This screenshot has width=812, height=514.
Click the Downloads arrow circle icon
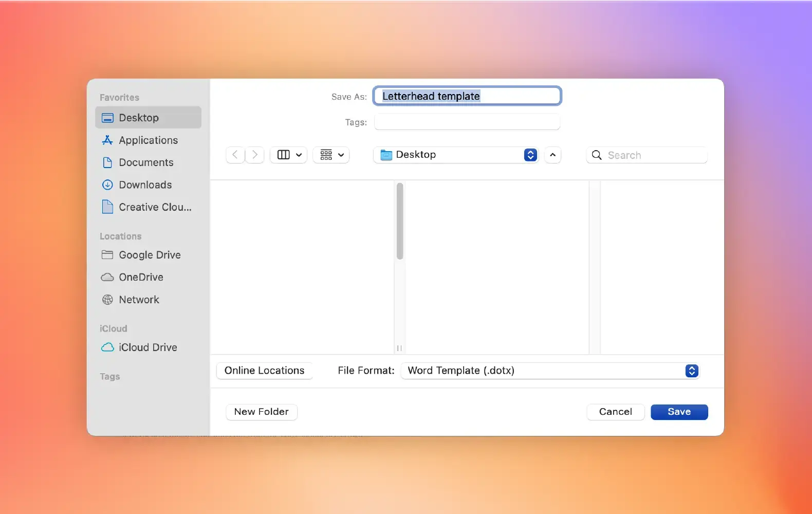coord(107,185)
